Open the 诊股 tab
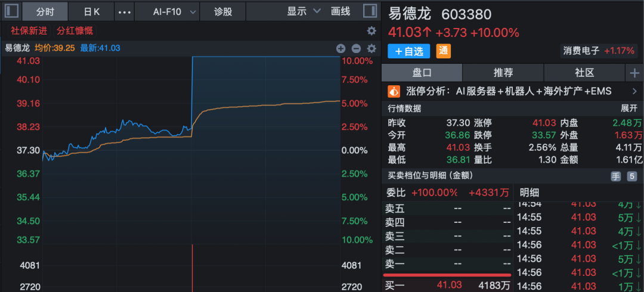Screen dimensions: 644x292 [x=223, y=11]
